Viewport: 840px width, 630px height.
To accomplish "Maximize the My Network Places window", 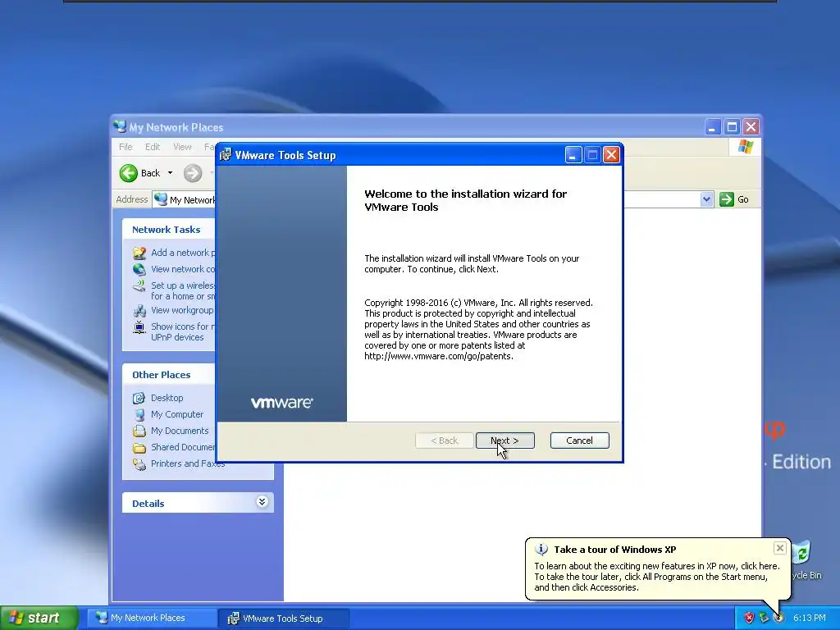I will pyautogui.click(x=732, y=127).
